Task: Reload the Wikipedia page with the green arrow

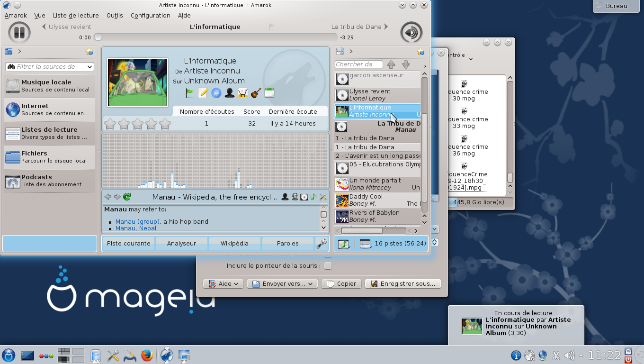Action: (x=126, y=197)
